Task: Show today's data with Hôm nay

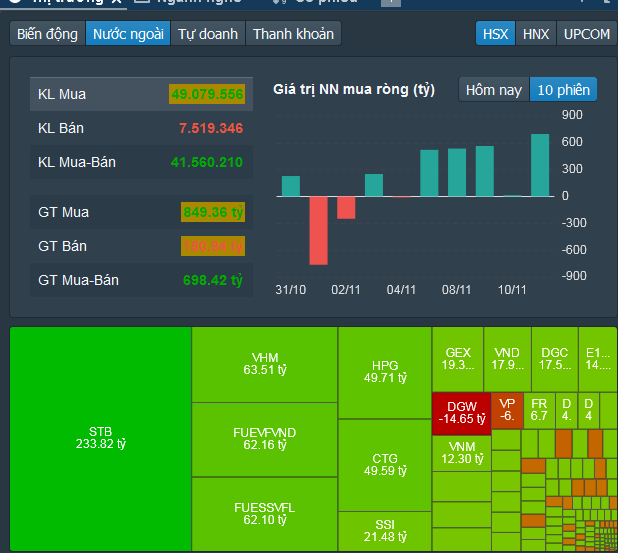Action: pyautogui.click(x=493, y=90)
